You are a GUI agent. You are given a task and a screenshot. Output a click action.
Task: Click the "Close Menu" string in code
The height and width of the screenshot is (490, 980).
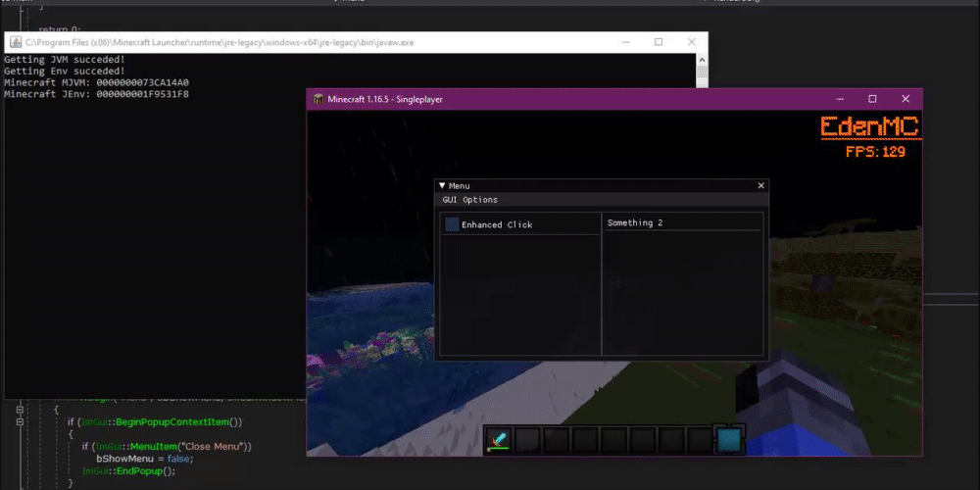coord(213,446)
